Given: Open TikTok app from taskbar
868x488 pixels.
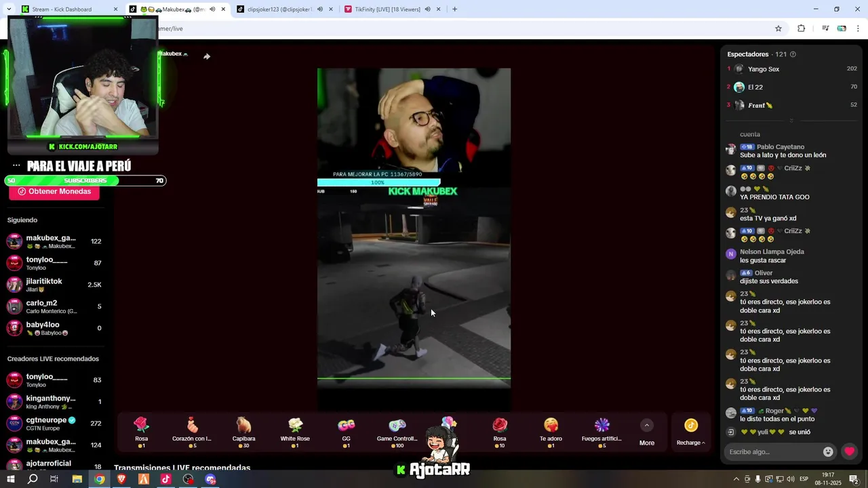Looking at the screenshot, I should [166, 479].
